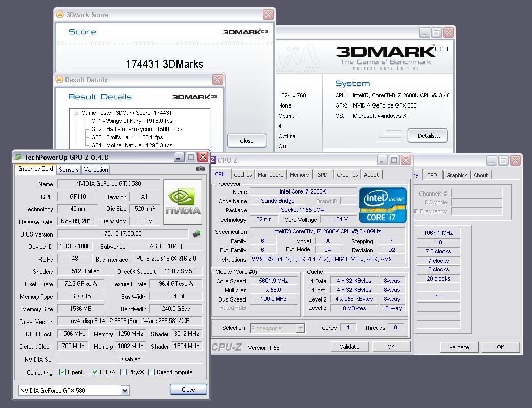Close the rear CPU-Z memory window
Screen dimensions: 532x408
point(516,160)
